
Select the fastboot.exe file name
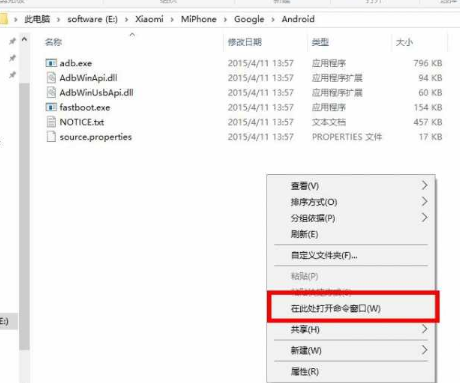tap(85, 107)
